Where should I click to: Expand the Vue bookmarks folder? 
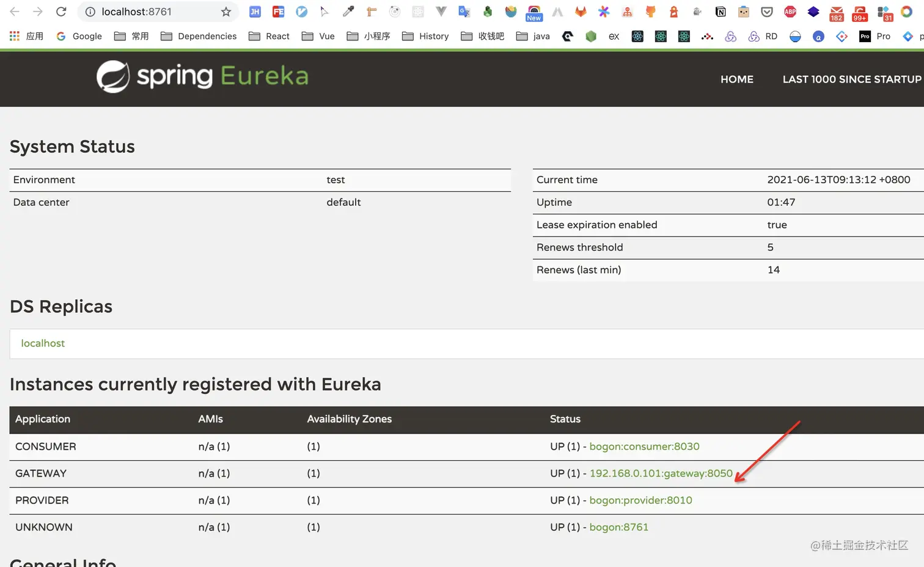[x=318, y=36]
